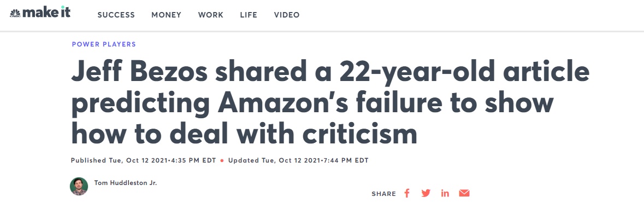Click the Updated 7:44 PM EDT timestamp
Screen dimensions: 644x208
click(x=298, y=160)
